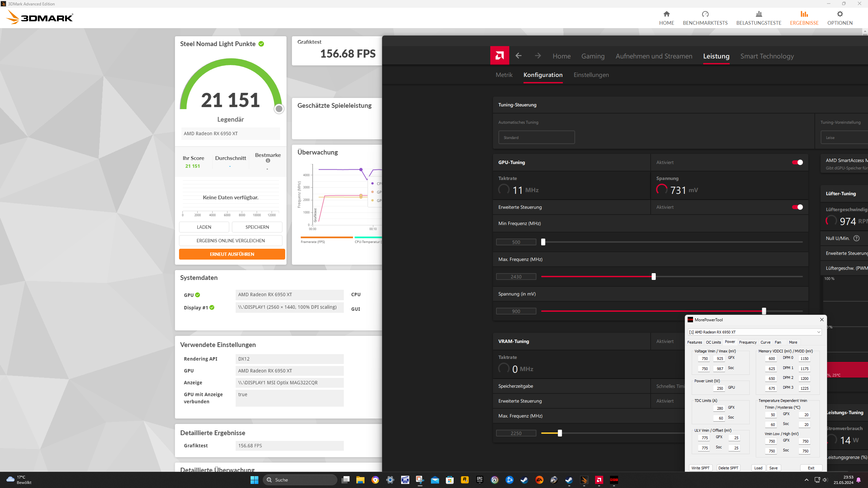Click the Max. Frequenz GPU slider handle
This screenshot has height=488, width=868.
(x=653, y=277)
